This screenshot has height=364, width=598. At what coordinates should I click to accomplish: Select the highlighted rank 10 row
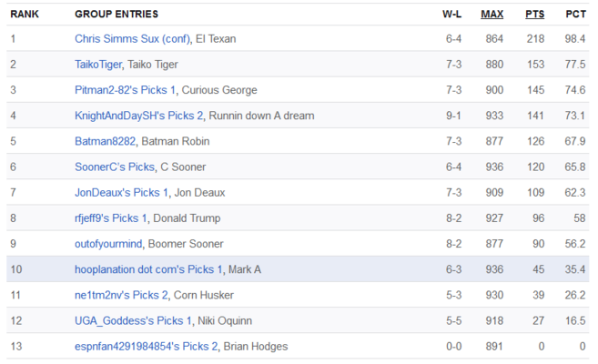(298, 269)
